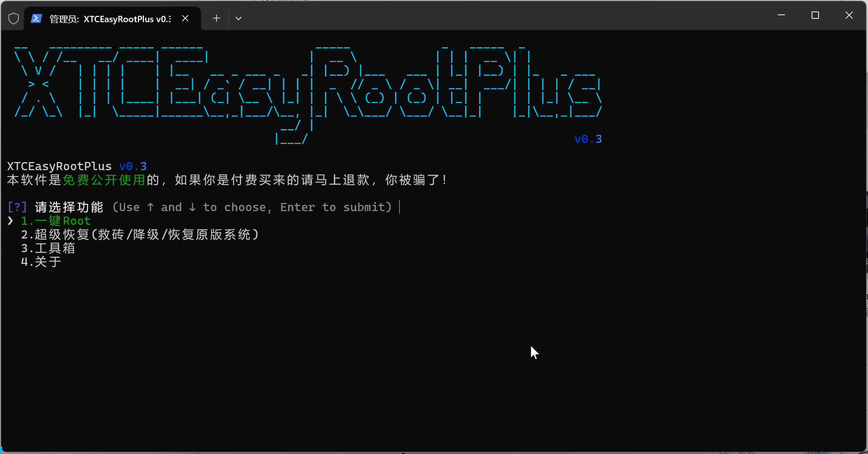Click the blue v0.3 beside XTCEasyRootPlus name
This screenshot has width=868, height=454.
point(133,166)
